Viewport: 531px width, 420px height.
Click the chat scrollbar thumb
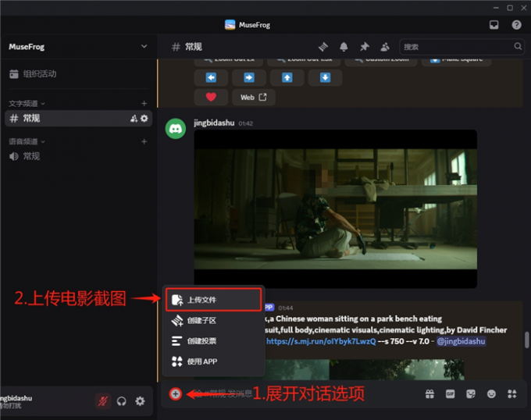[x=526, y=340]
